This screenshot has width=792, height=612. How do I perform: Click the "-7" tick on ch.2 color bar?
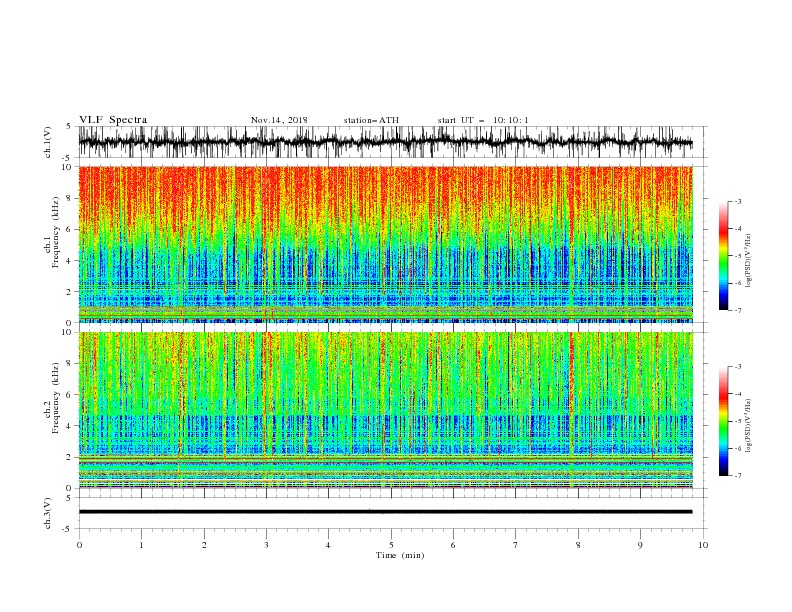[738, 475]
